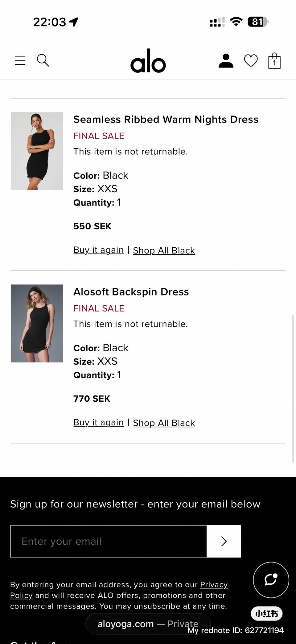Tap the aloyoga.com address bar
296x644 pixels.
(148, 624)
